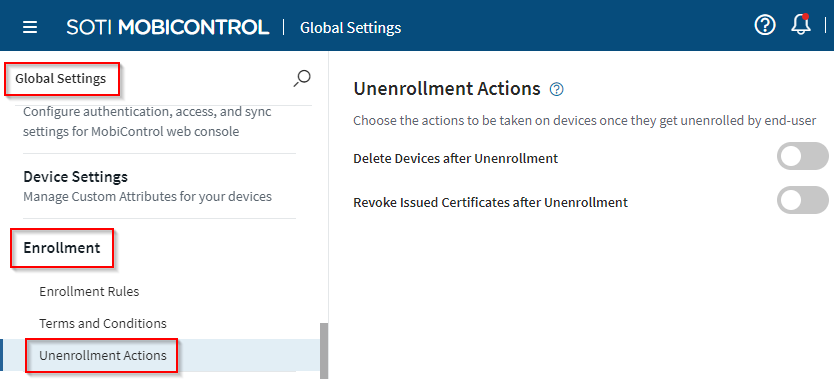Click the SOTI MobiControl logo

coord(168,27)
